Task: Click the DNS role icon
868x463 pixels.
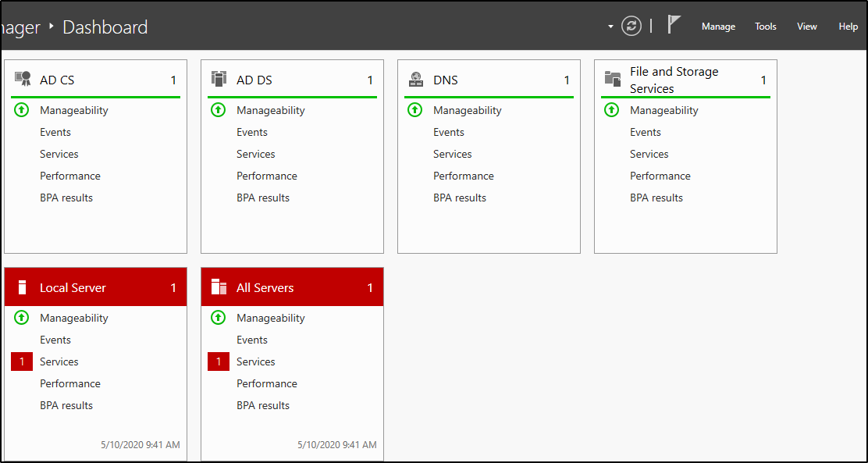Action: [416, 79]
